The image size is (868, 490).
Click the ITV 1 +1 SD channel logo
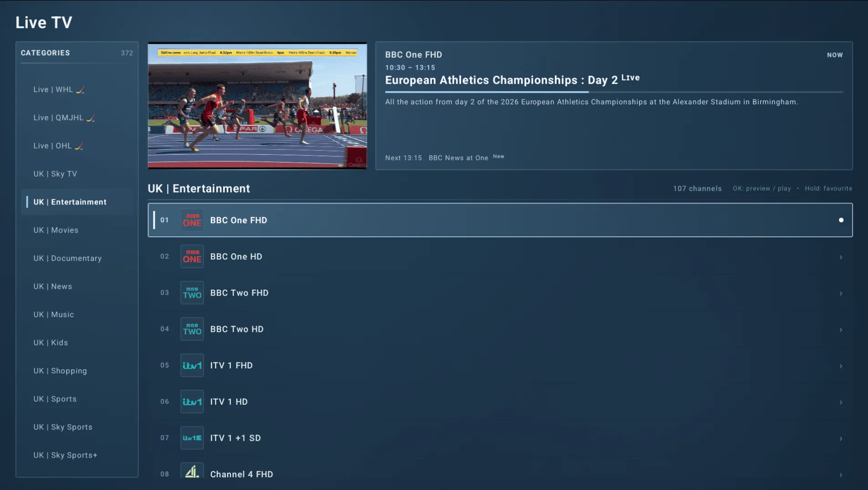point(192,438)
